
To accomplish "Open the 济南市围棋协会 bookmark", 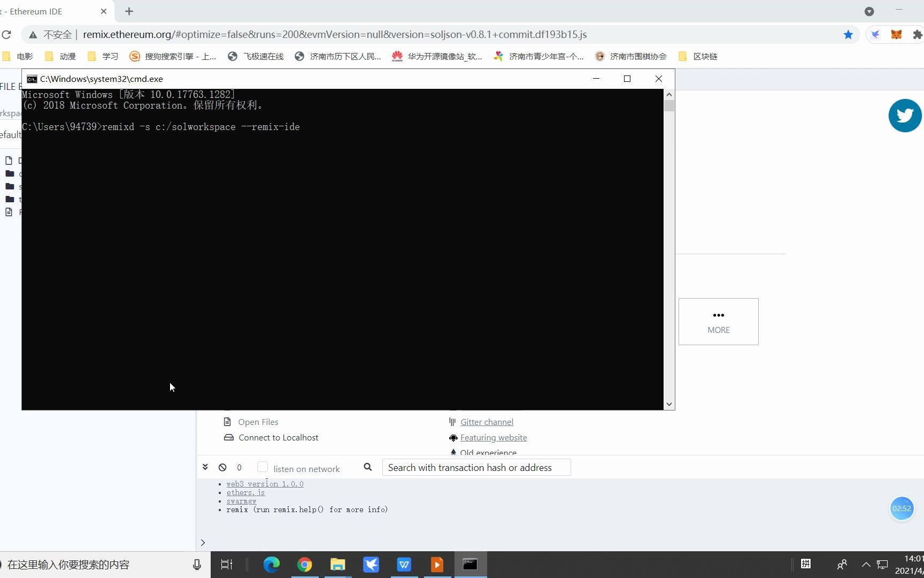I will coord(631,56).
